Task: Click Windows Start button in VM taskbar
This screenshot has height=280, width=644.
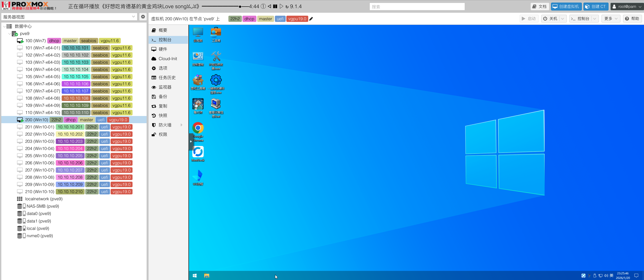Action: pyautogui.click(x=195, y=276)
